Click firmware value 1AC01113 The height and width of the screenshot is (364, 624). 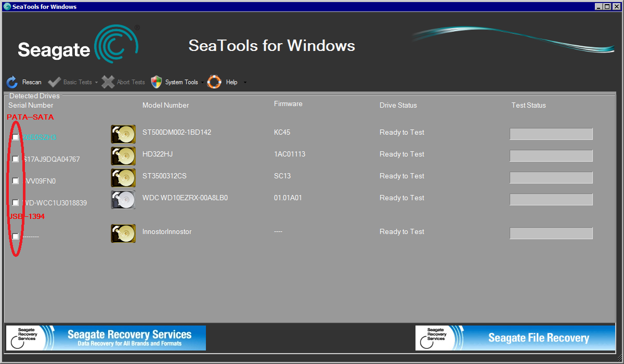click(x=290, y=154)
